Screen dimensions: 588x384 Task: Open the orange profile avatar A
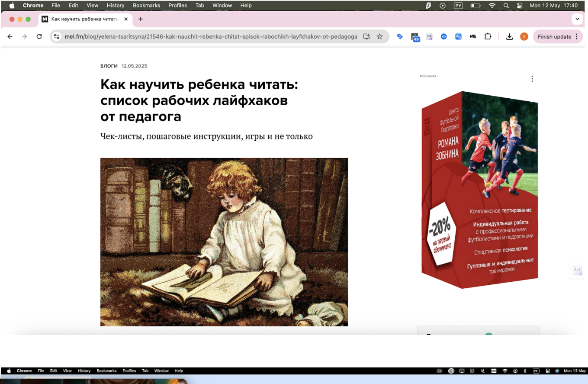tap(524, 37)
